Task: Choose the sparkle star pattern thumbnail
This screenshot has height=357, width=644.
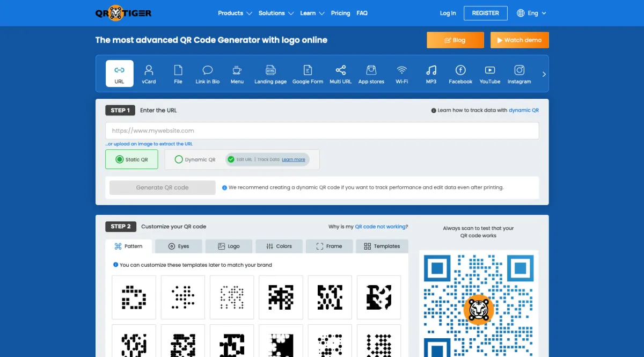Action: [232, 297]
